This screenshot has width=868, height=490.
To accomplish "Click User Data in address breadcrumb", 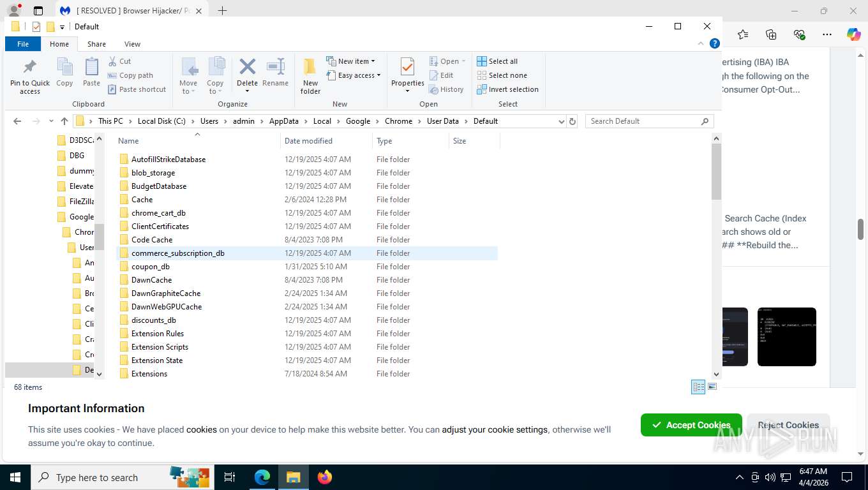I will (442, 121).
